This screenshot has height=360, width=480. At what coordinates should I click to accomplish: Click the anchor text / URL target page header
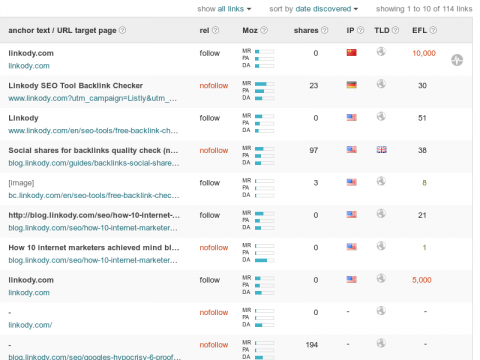click(x=62, y=30)
